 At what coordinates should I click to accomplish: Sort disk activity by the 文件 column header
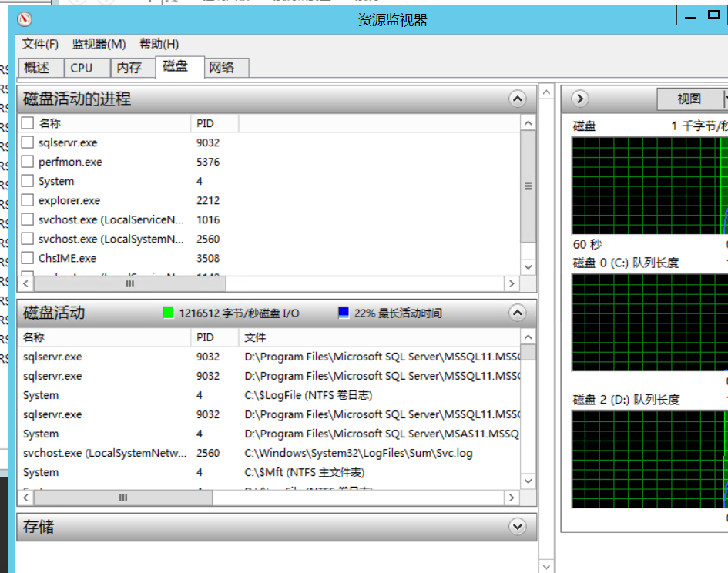[379, 337]
